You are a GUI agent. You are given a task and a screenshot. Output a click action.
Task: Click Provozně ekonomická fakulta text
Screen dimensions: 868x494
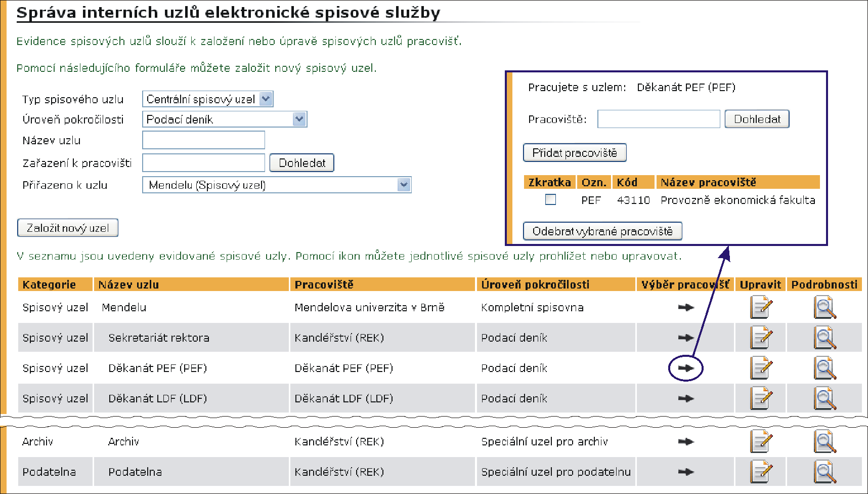738,200
